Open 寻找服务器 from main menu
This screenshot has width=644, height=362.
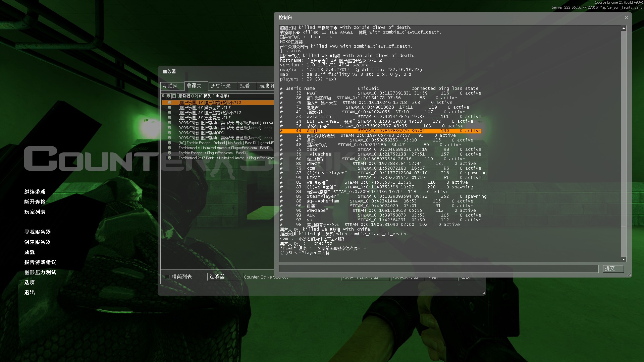38,232
